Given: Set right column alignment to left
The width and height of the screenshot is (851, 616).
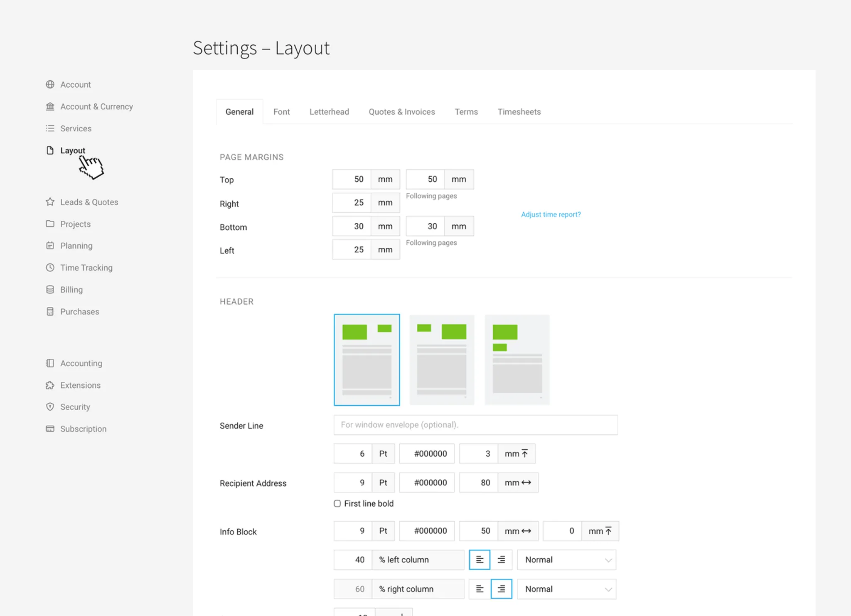Looking at the screenshot, I should click(x=480, y=589).
